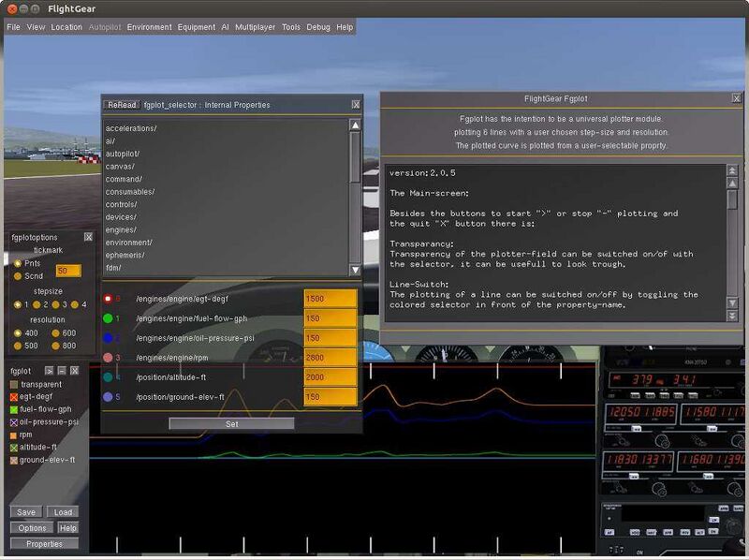
Task: Toggle the fuel-flow-gph line switch
Action: [14, 410]
